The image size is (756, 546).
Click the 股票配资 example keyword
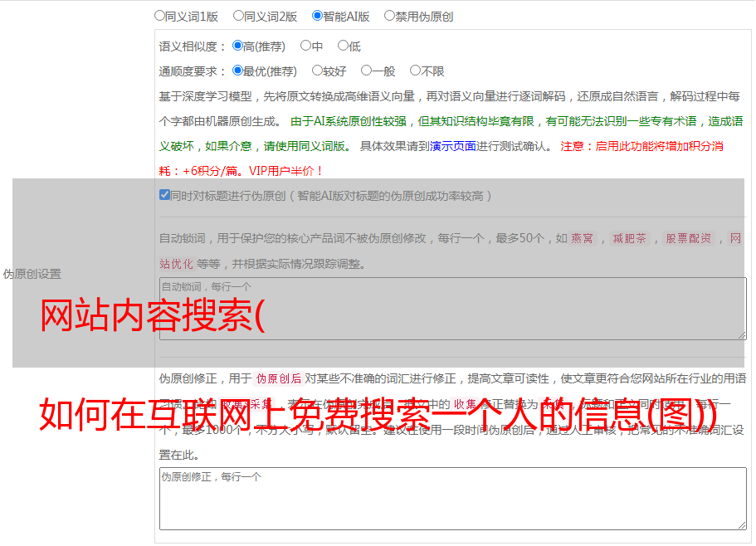689,238
